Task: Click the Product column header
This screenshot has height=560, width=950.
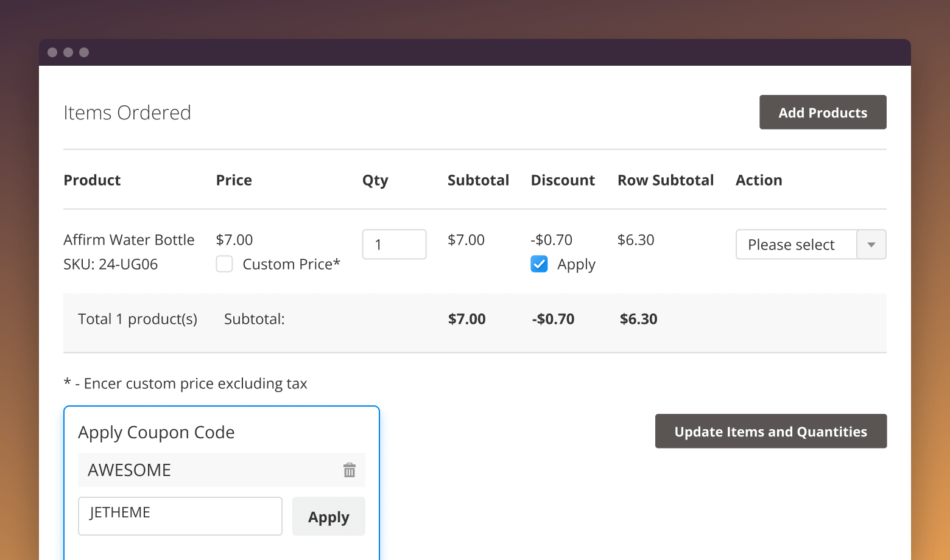Action: click(92, 180)
